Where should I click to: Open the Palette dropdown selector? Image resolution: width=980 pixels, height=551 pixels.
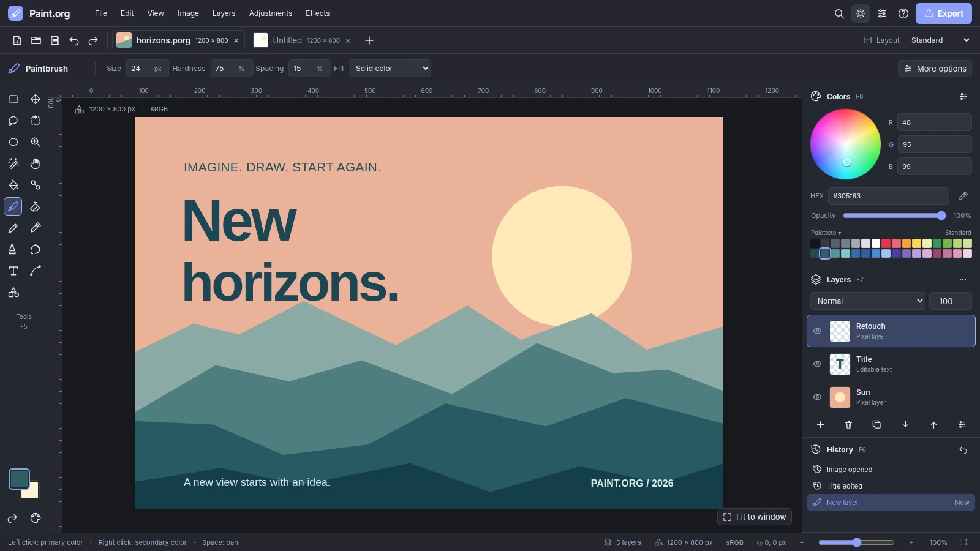tap(826, 233)
